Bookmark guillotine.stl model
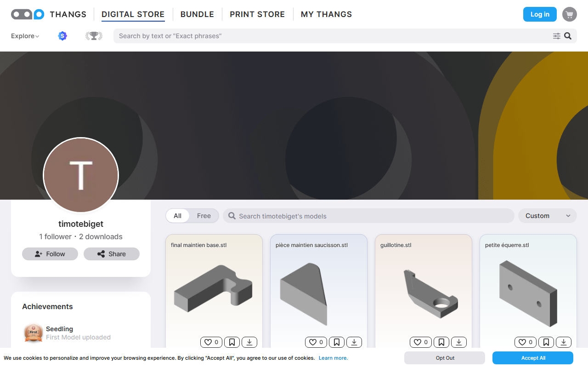The image size is (588, 368). 441,342
